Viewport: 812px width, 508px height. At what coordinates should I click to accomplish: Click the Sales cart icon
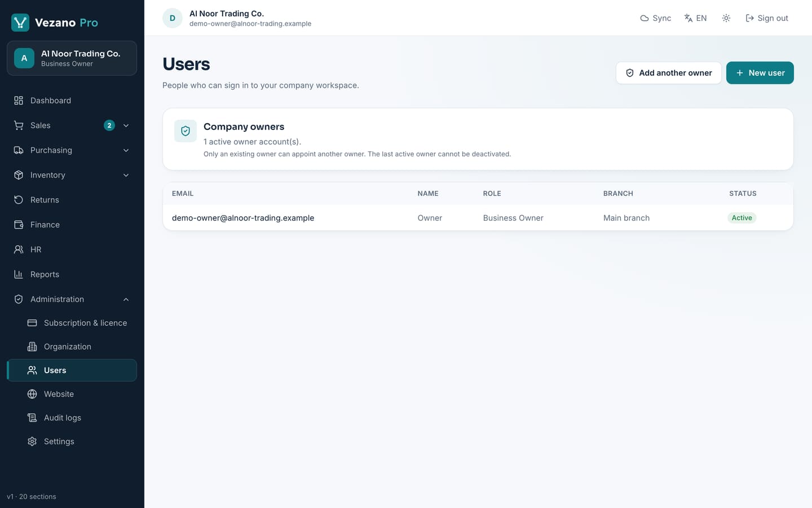tap(19, 125)
